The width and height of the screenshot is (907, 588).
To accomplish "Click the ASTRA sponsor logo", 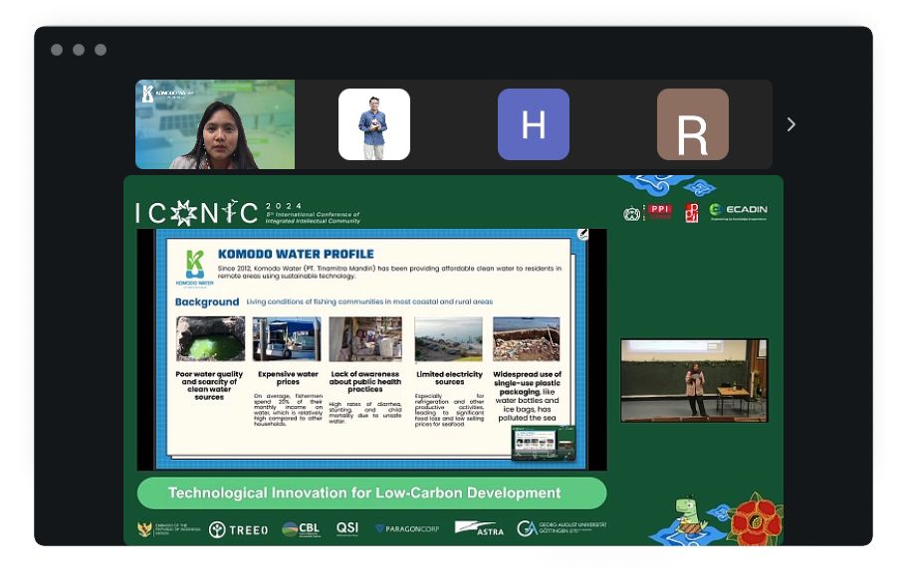I will pyautogui.click(x=479, y=528).
